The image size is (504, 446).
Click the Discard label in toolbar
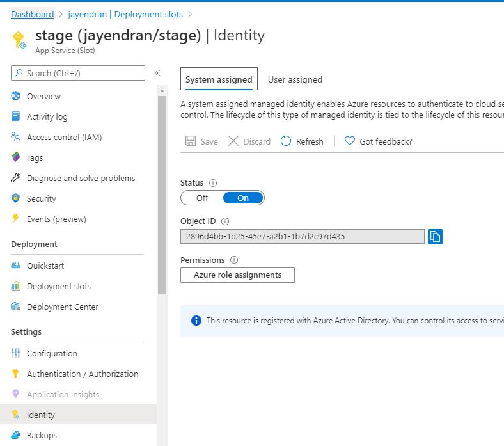257,141
